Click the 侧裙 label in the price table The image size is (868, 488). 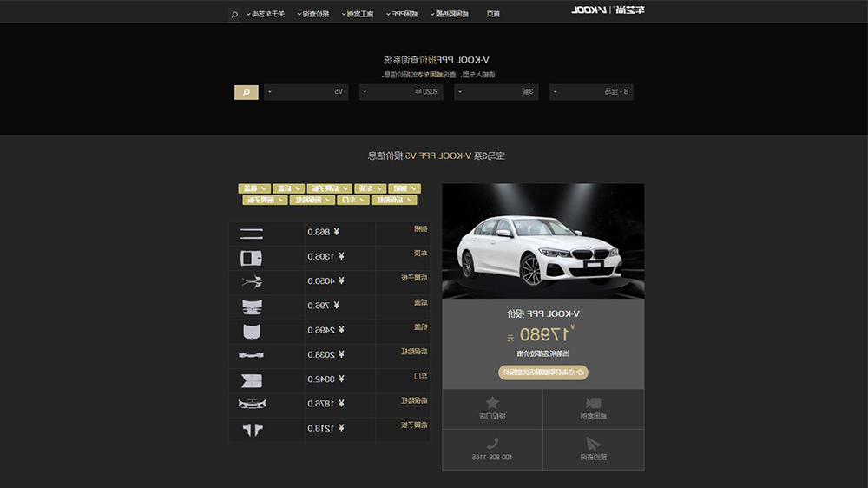[421, 228]
